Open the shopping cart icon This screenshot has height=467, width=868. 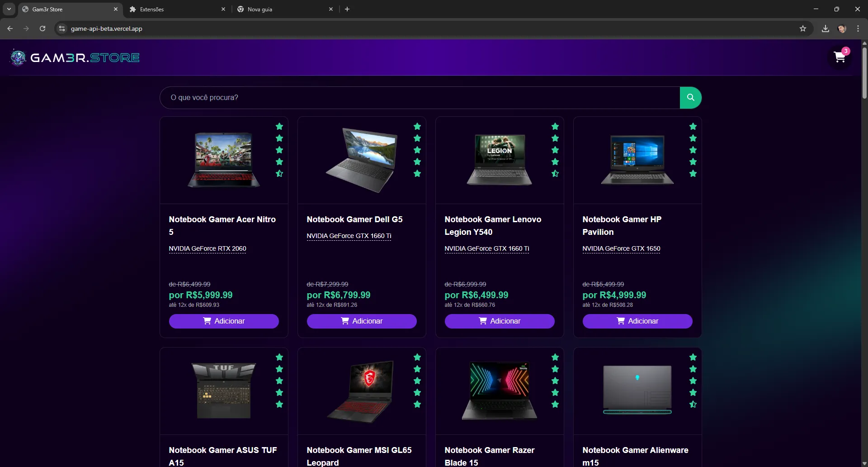coord(840,57)
